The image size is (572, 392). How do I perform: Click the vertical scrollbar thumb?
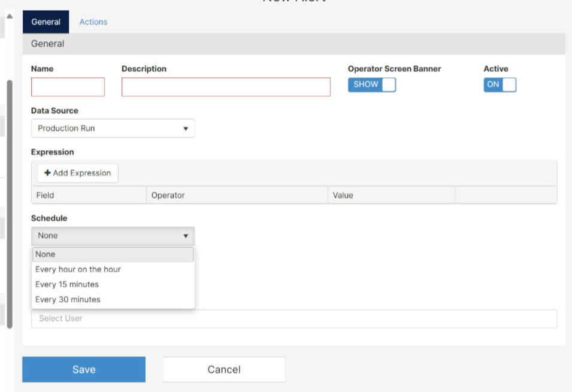[x=10, y=204]
